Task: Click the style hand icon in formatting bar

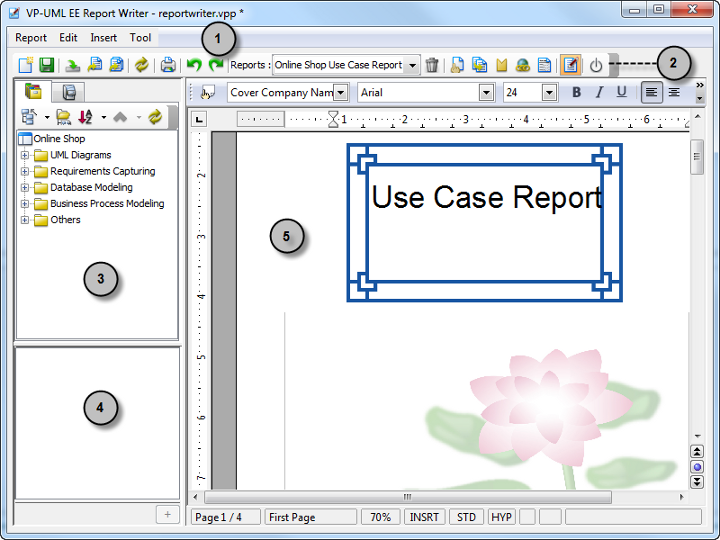Action: coord(208,93)
